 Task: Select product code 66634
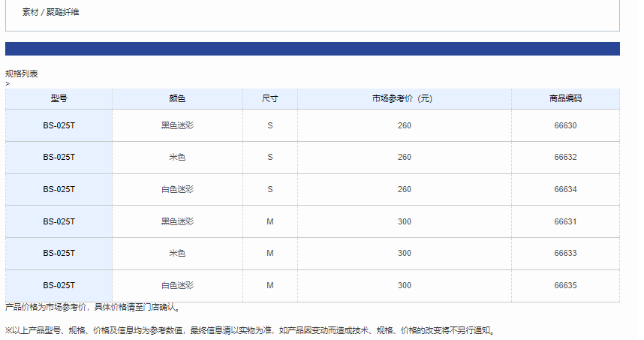pos(565,189)
